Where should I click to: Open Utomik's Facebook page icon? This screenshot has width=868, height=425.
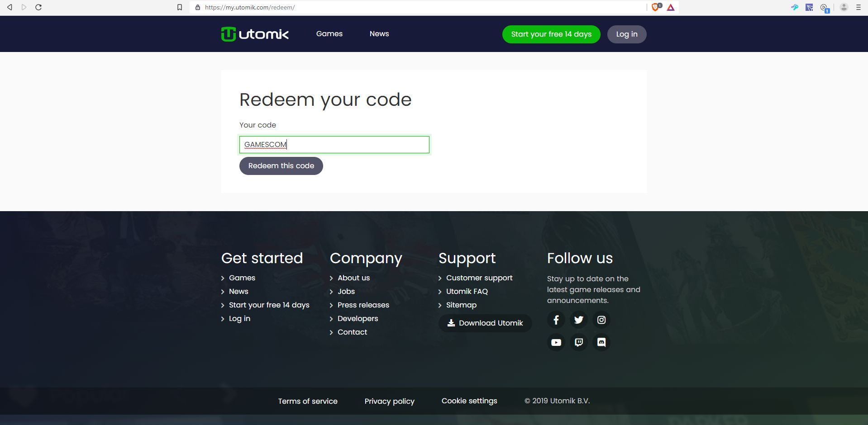pos(556,320)
